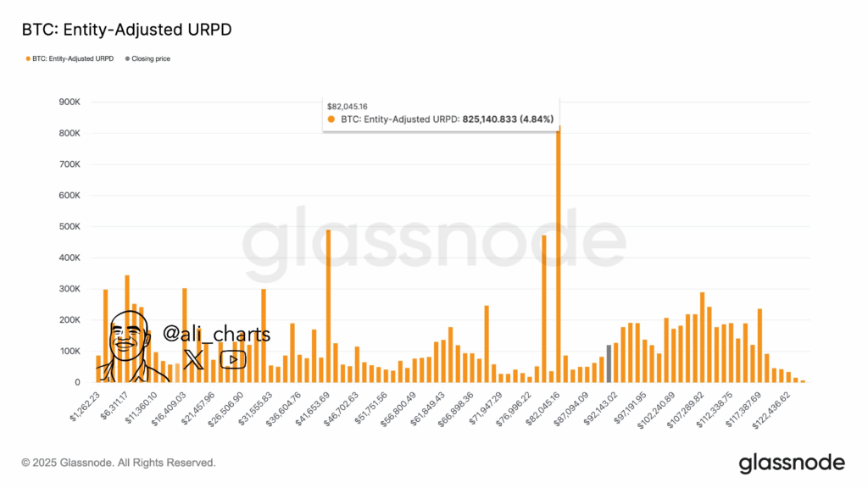
Task: Click the $82,045.16 tooltip price header
Action: click(x=347, y=107)
